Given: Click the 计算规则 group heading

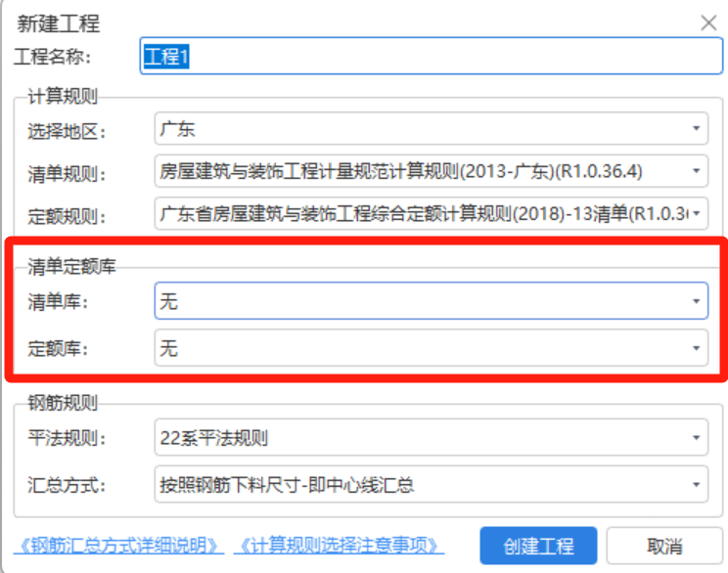Looking at the screenshot, I should pos(63,96).
